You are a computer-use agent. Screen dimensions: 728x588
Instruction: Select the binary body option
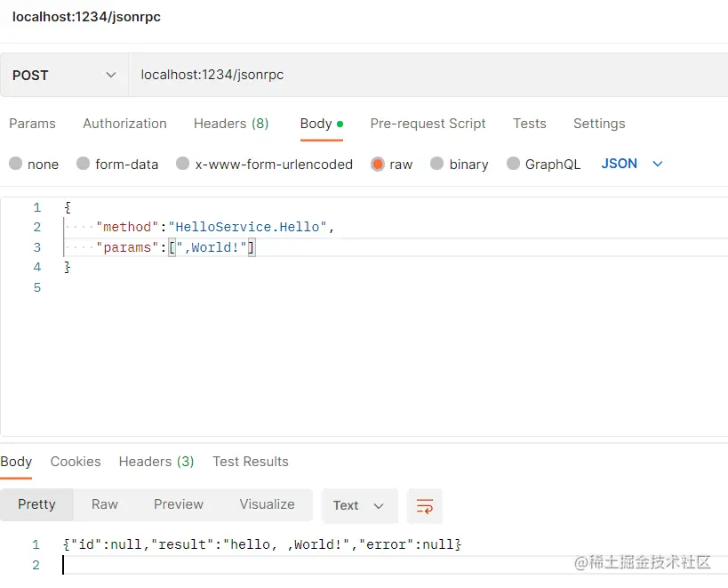click(437, 164)
